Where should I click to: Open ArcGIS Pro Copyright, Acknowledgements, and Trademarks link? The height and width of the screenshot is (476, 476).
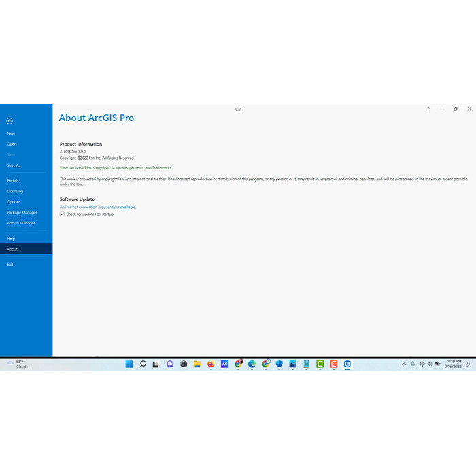pyautogui.click(x=116, y=167)
